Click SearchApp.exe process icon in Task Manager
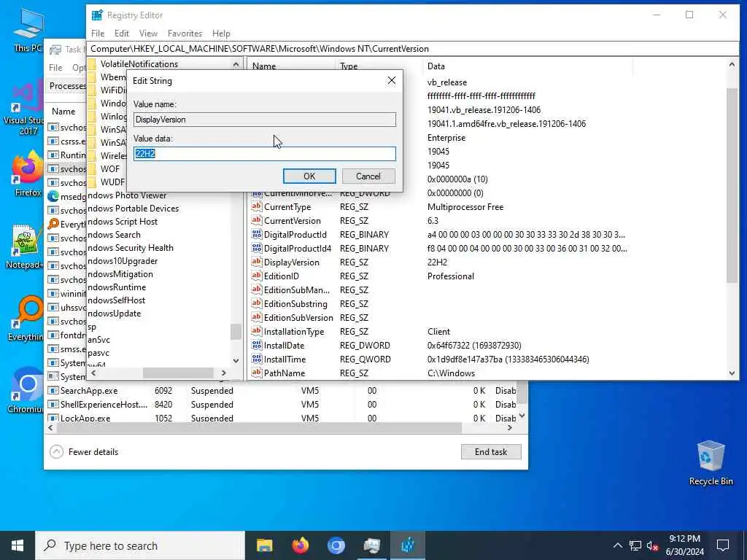This screenshot has width=747, height=560. pos(53,391)
